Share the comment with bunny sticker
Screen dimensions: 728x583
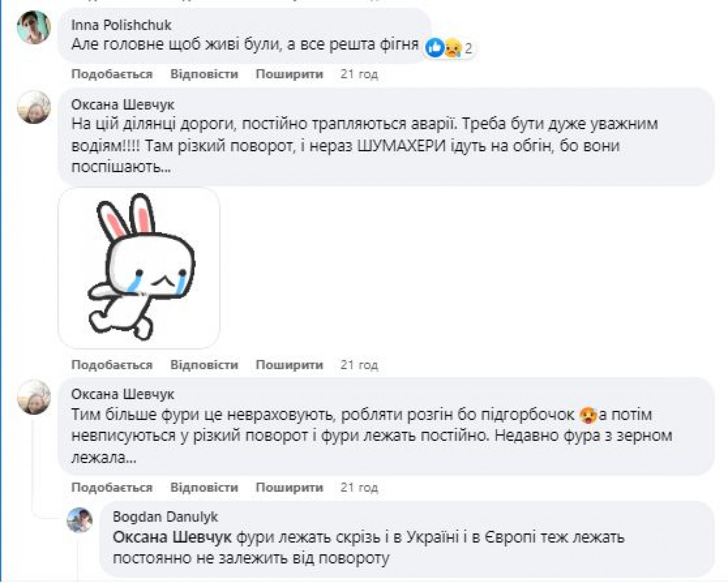pyautogui.click(x=289, y=365)
